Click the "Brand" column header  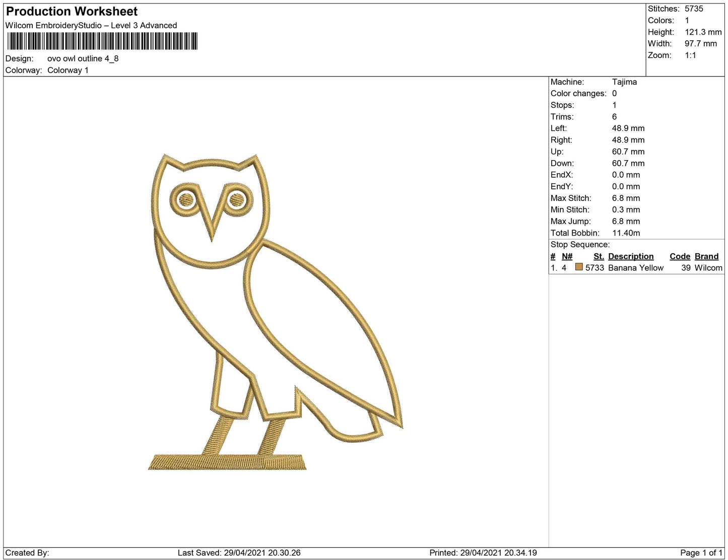707,256
